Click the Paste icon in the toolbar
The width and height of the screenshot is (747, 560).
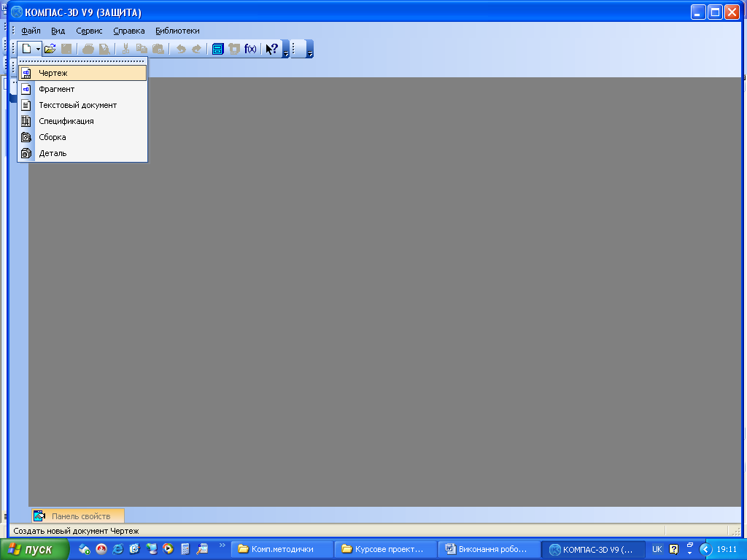(158, 49)
